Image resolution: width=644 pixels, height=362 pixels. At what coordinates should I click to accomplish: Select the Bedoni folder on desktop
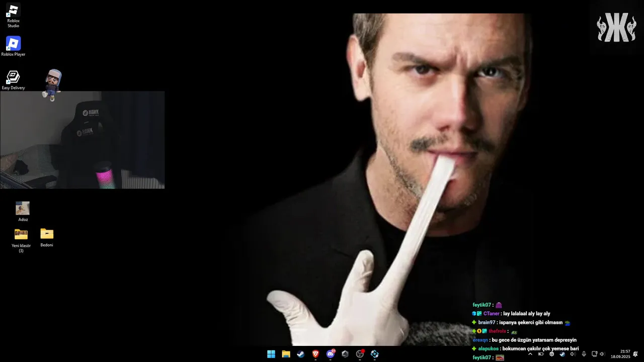[47, 237]
